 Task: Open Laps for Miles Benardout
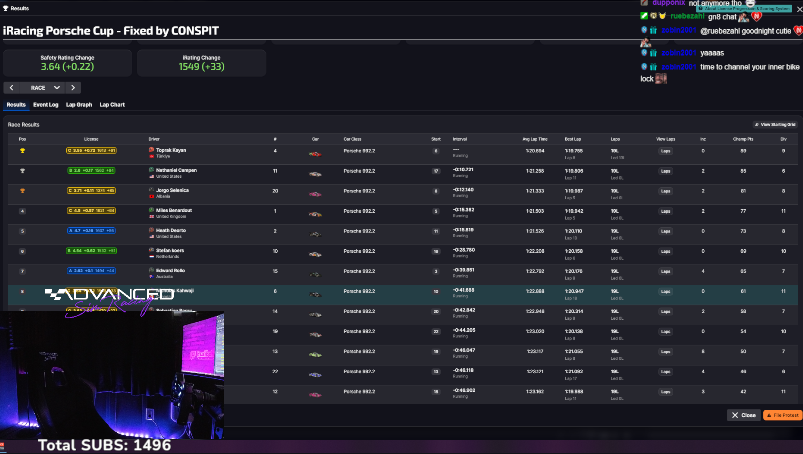pos(665,211)
